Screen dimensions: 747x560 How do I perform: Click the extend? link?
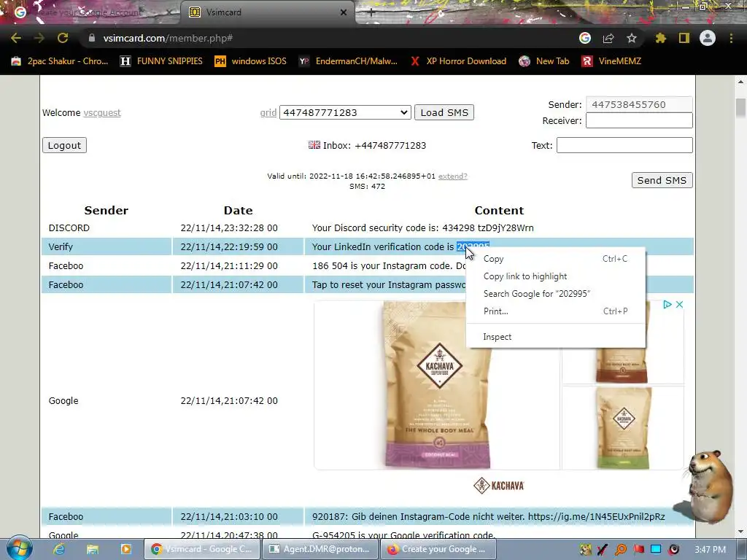point(452,176)
